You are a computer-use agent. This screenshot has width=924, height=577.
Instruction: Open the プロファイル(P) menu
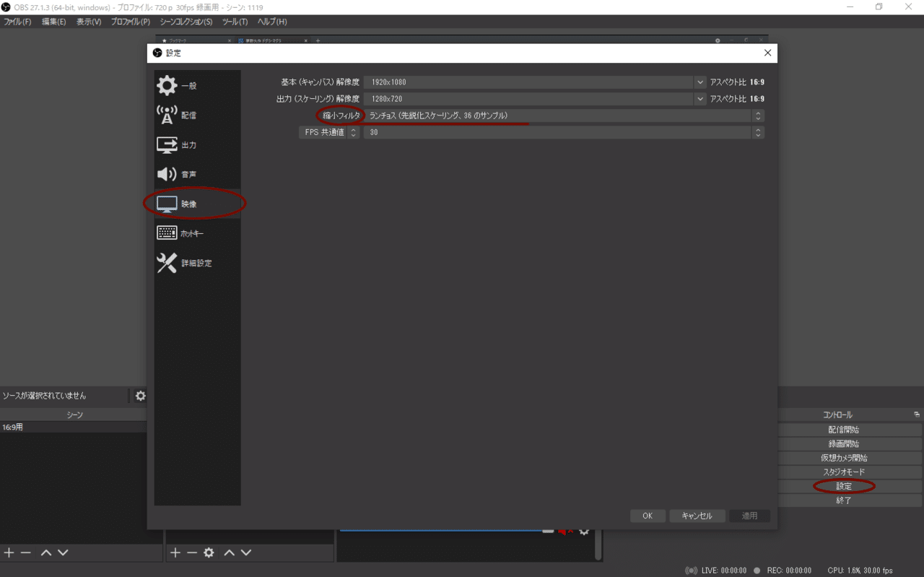click(x=131, y=22)
